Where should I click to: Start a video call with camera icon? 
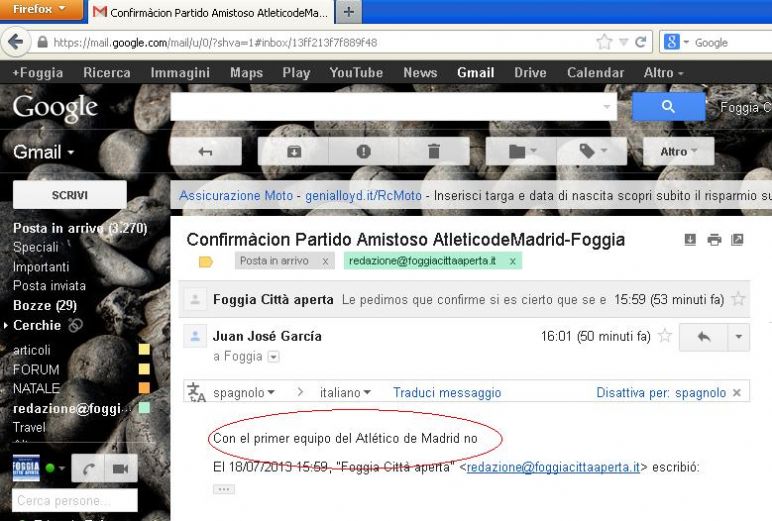(121, 468)
